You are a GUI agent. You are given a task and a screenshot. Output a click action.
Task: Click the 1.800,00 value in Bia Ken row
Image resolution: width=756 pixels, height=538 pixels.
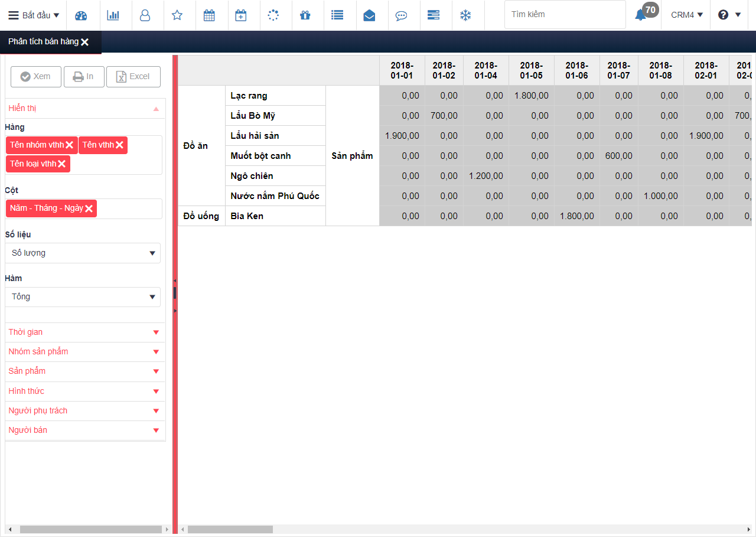[577, 216]
